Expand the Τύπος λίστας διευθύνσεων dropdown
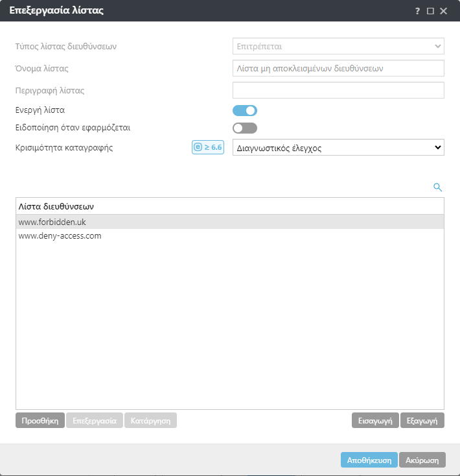Viewport: 460px width, 476px height. [338, 46]
